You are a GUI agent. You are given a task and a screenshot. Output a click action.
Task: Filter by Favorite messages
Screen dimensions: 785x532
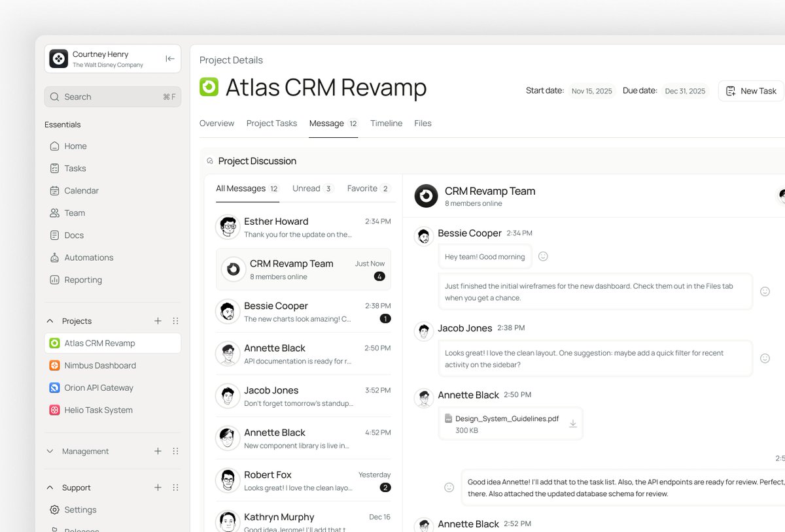(x=368, y=188)
